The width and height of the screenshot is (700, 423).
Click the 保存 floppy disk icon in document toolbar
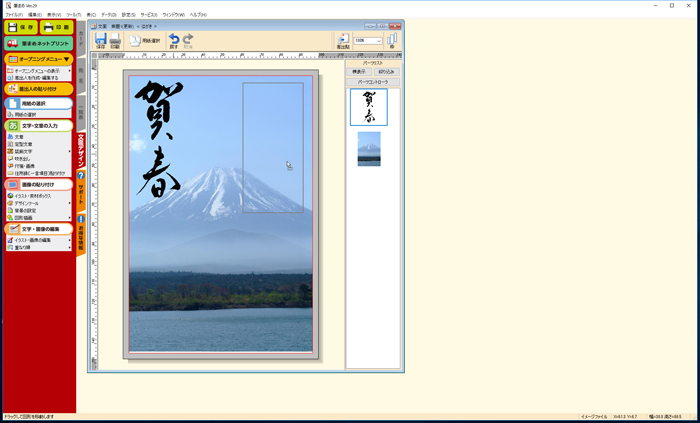101,40
